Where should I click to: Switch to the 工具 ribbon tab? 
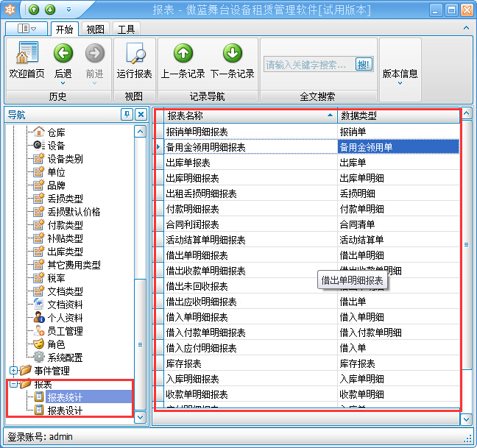[126, 29]
